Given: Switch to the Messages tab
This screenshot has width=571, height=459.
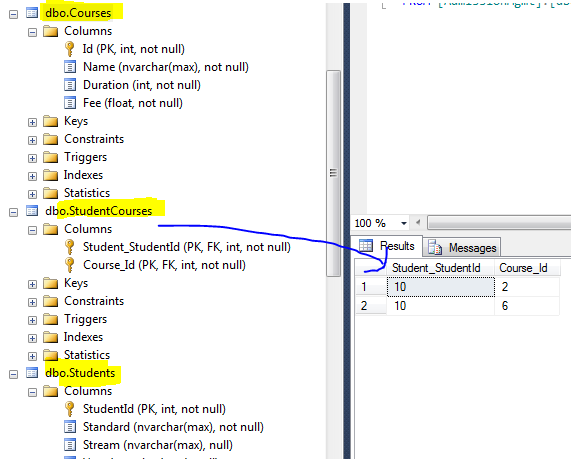Looking at the screenshot, I should tap(462, 248).
